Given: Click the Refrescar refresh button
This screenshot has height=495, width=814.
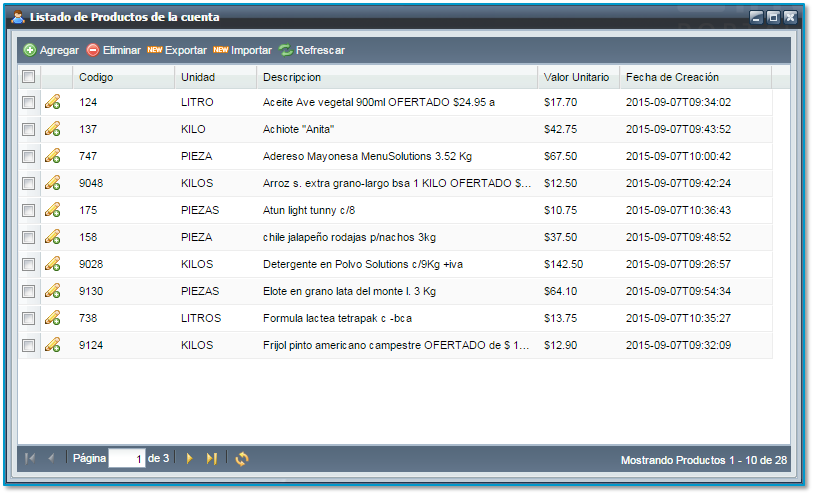Looking at the screenshot, I should (x=311, y=50).
